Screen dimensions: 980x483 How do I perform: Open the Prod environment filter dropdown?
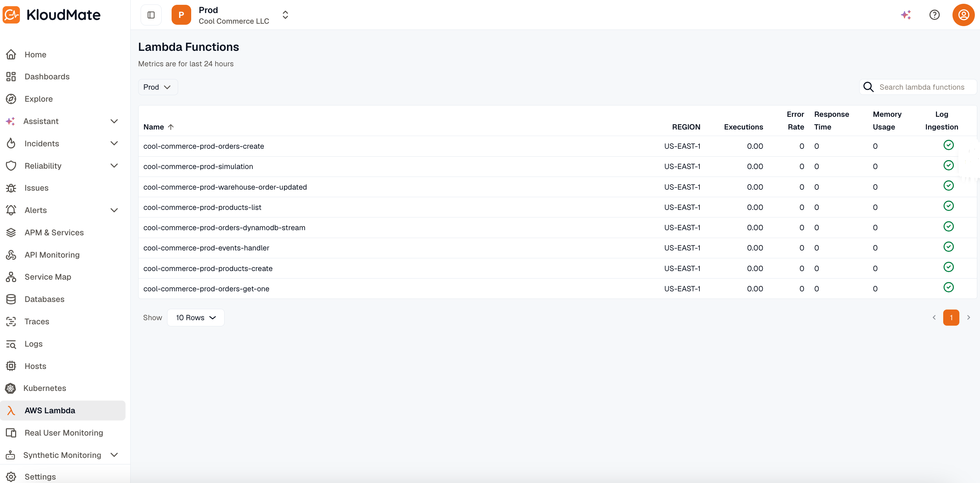point(157,87)
